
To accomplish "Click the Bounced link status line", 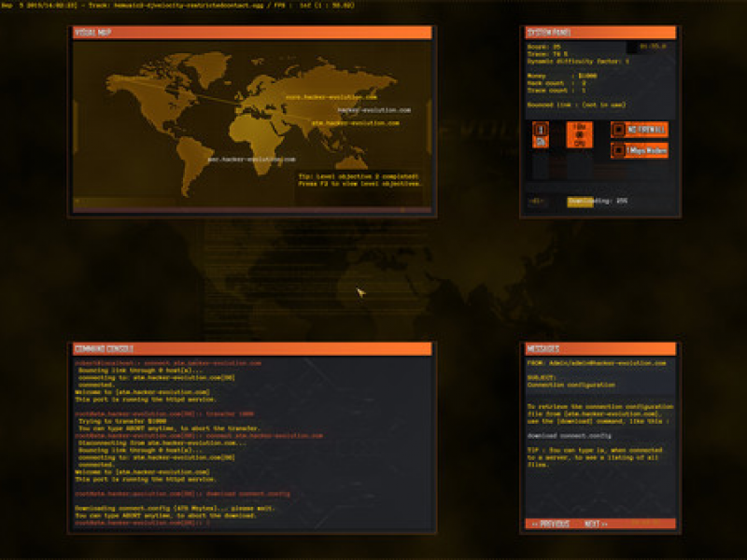I will (576, 105).
